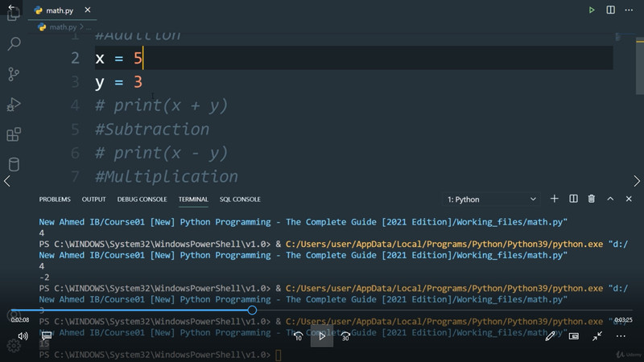Viewport: 644px width, 362px height.
Task: Switch to the OUTPUT tab
Action: click(93, 199)
